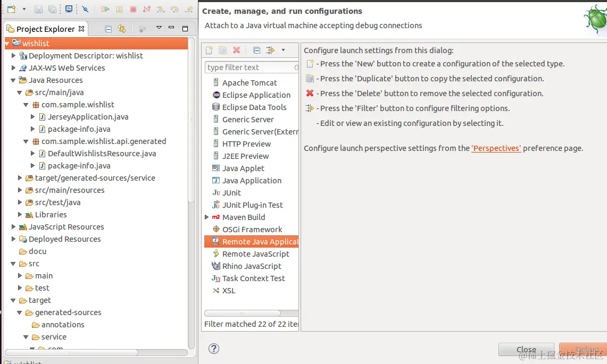Collapse the Java Resources node
The width and height of the screenshot is (607, 364).
13,80
